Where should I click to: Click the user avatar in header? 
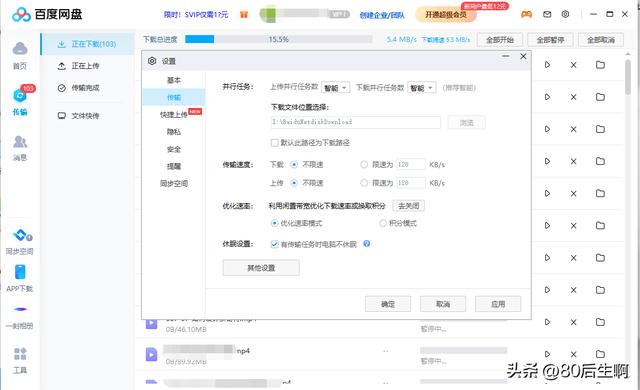[x=268, y=14]
